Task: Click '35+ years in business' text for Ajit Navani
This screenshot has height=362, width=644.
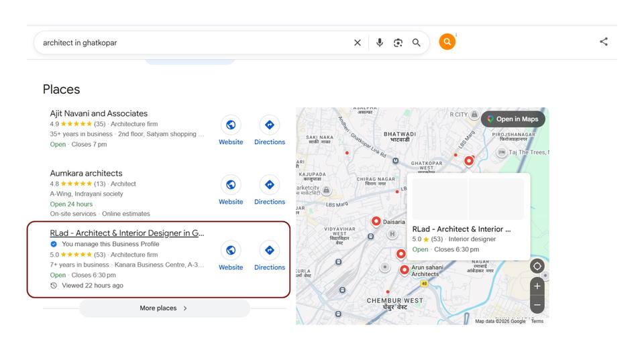Action: (x=81, y=134)
